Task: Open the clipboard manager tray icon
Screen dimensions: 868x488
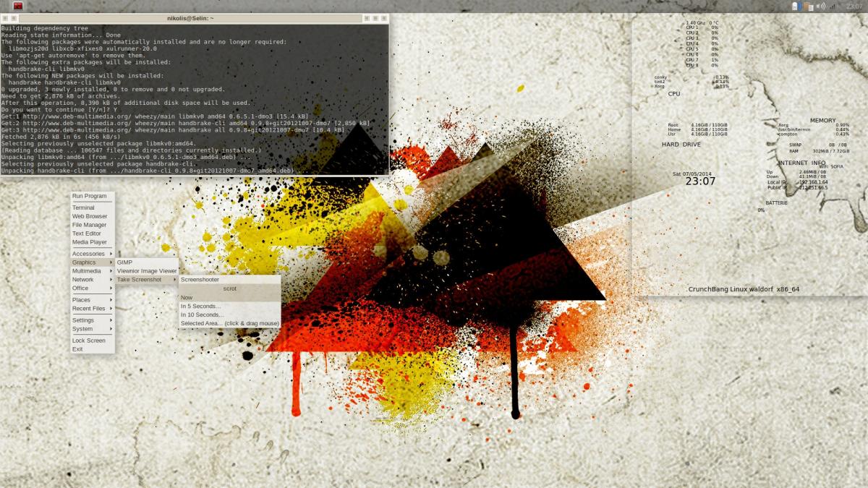Action: coord(807,6)
